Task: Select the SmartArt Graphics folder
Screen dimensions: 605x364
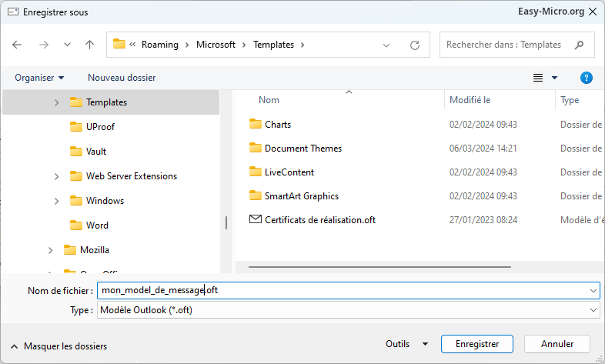Action: [x=302, y=196]
